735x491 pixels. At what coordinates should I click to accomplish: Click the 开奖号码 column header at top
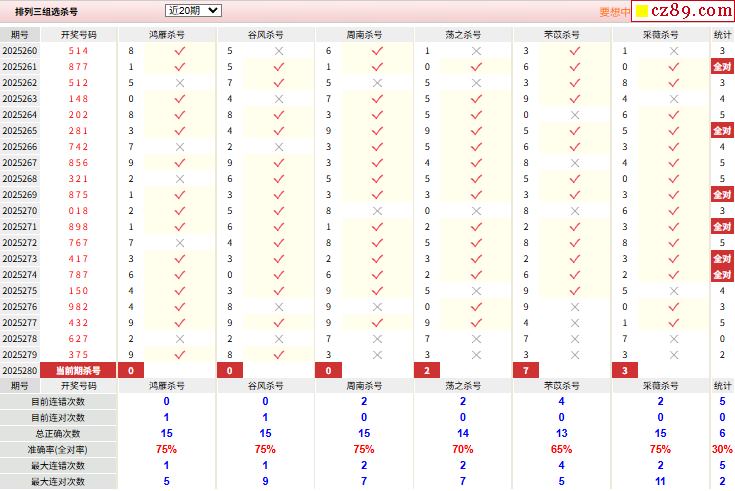point(79,34)
